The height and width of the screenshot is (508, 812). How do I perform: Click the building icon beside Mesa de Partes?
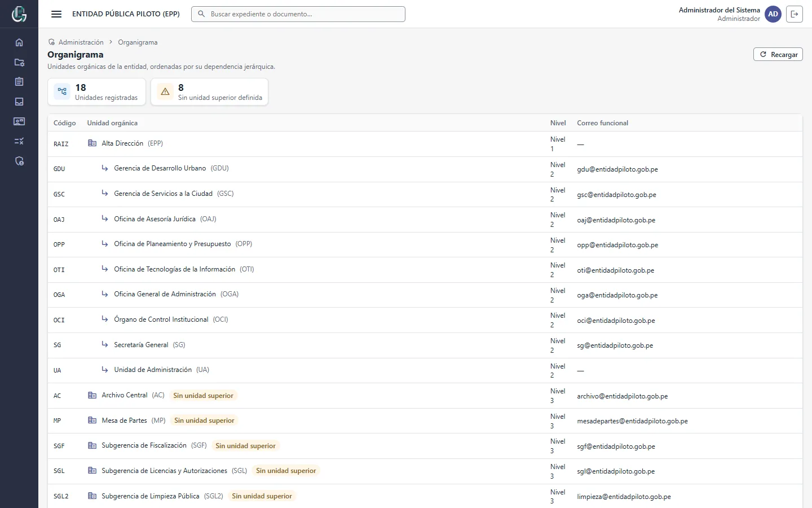[92, 421]
